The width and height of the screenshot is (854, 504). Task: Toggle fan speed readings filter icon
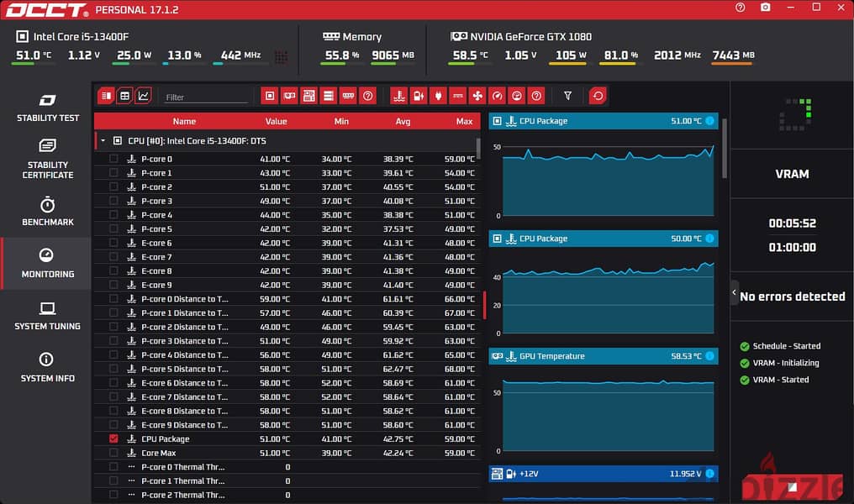[477, 96]
